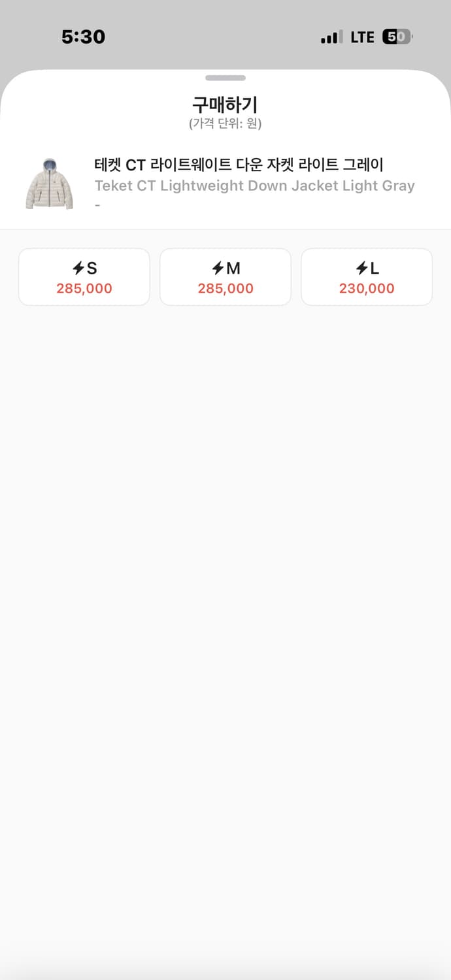The height and width of the screenshot is (980, 451).
Task: Tap the lightning icon on size L
Action: click(x=361, y=268)
